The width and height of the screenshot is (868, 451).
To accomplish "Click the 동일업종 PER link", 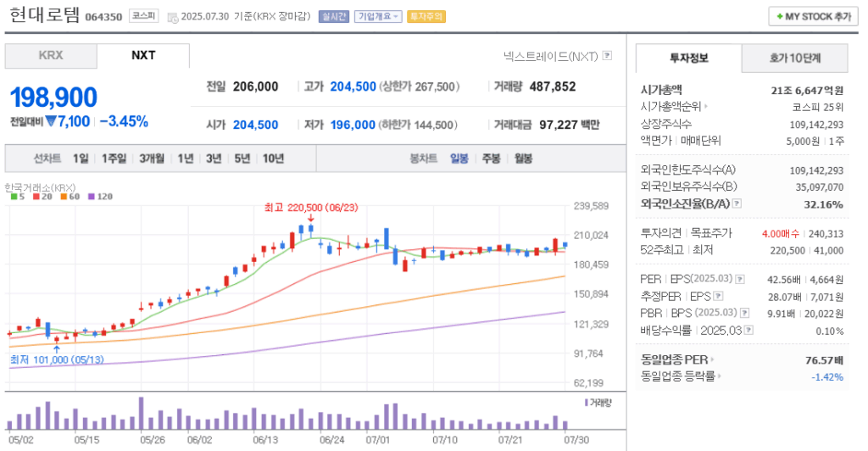I will 674,359.
